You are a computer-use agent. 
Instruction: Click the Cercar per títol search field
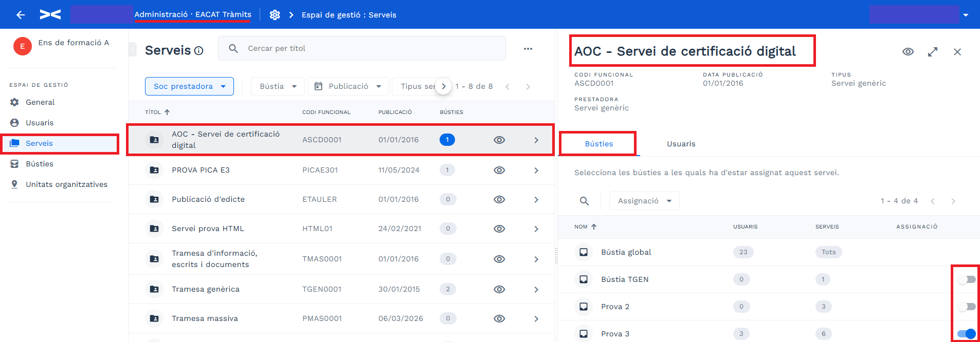pos(362,48)
